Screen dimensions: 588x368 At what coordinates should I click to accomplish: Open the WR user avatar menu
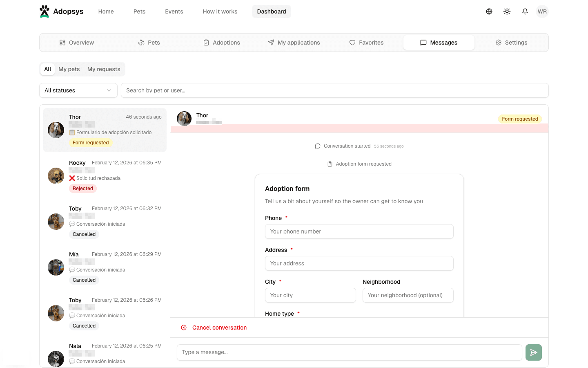(x=542, y=11)
